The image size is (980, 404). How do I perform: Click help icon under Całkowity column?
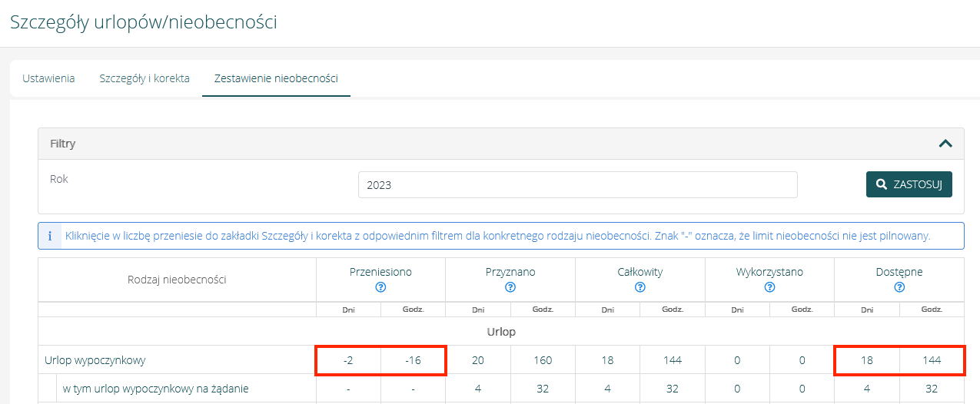click(x=639, y=287)
